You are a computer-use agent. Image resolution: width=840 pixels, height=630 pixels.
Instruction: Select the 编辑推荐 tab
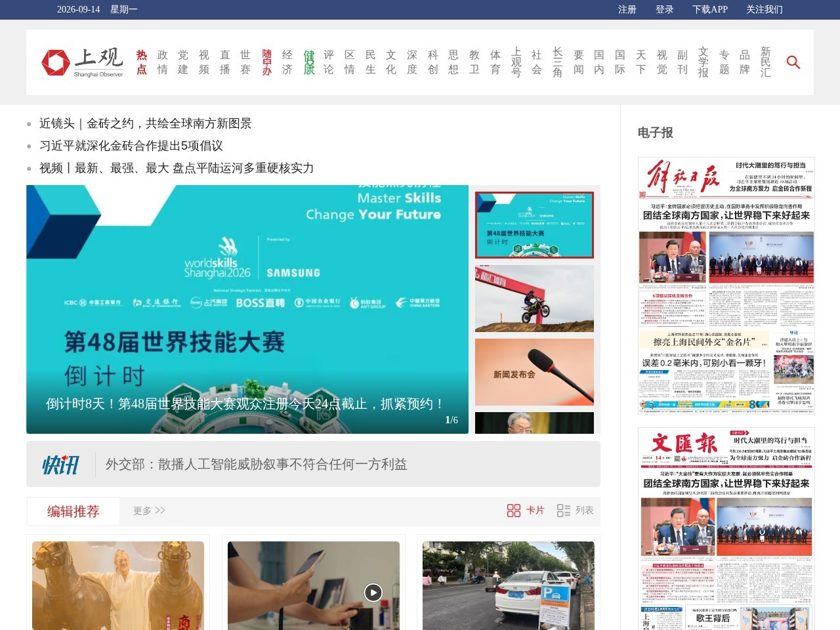(x=73, y=511)
